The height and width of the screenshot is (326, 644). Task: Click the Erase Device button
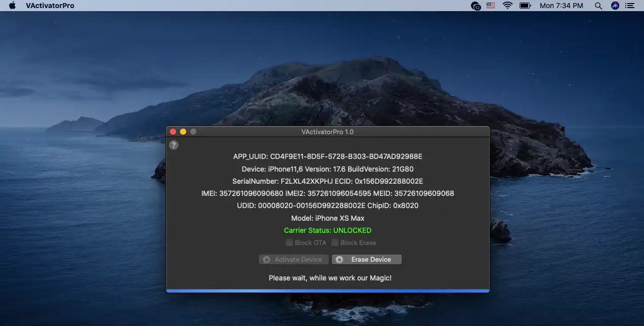pyautogui.click(x=367, y=259)
